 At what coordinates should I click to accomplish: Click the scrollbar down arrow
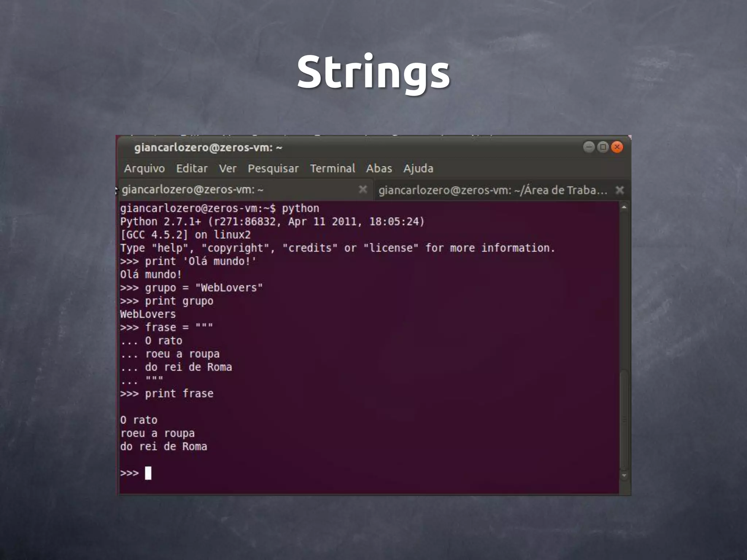(624, 475)
